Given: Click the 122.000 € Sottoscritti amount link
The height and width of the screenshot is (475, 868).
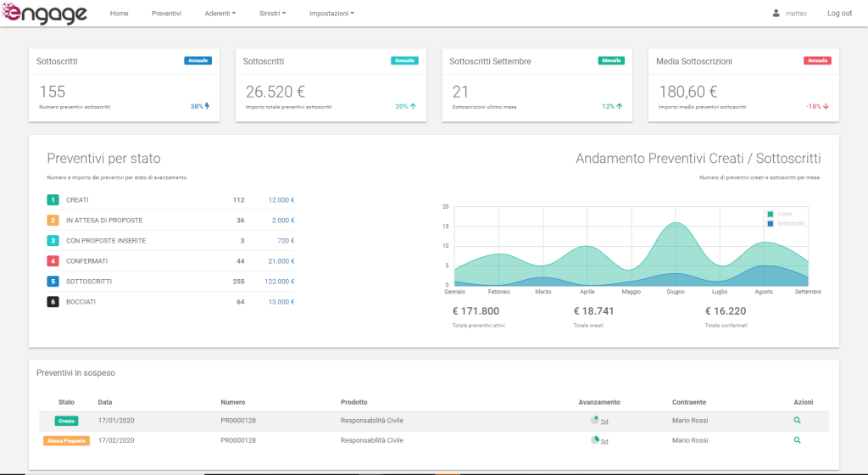Looking at the screenshot, I should click(281, 282).
